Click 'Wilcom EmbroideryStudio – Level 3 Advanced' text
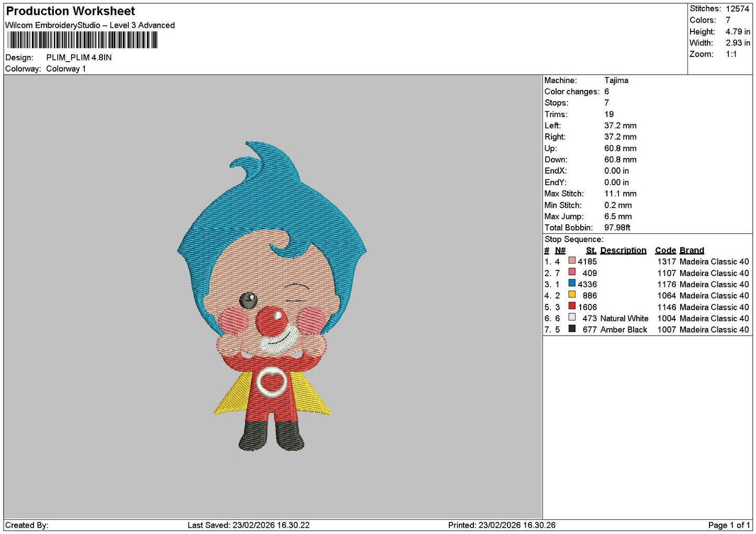 coord(90,25)
